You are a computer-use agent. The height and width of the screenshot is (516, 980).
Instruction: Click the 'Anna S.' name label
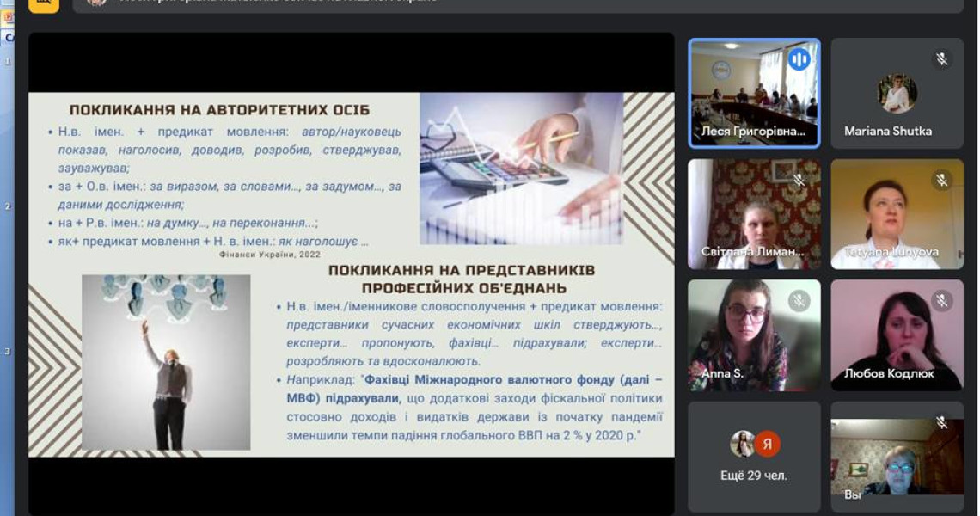coord(722,373)
